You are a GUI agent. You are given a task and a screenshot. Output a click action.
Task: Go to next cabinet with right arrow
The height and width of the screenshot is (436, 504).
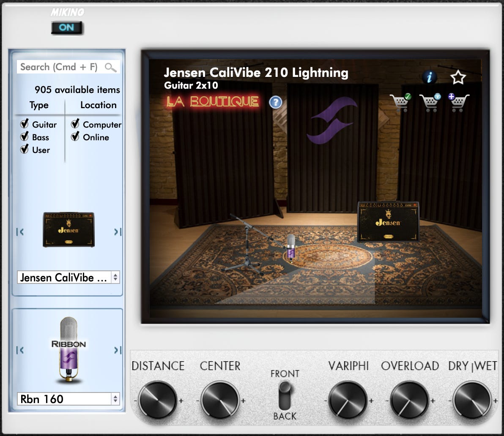coord(118,232)
